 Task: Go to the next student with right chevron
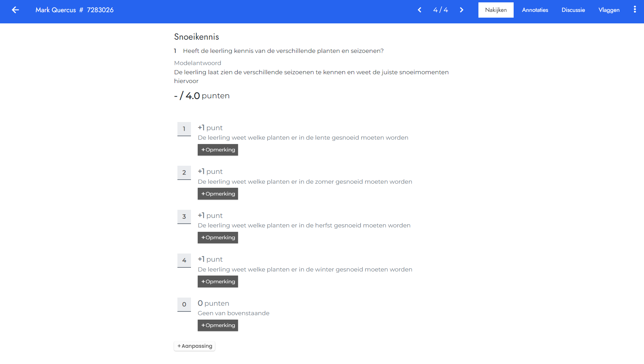pyautogui.click(x=461, y=10)
